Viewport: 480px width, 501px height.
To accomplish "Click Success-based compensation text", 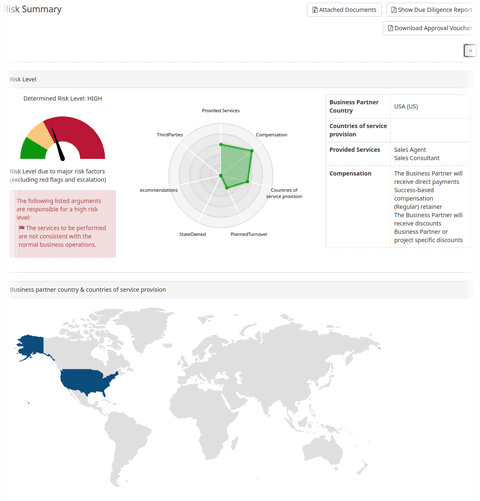I will [x=414, y=194].
